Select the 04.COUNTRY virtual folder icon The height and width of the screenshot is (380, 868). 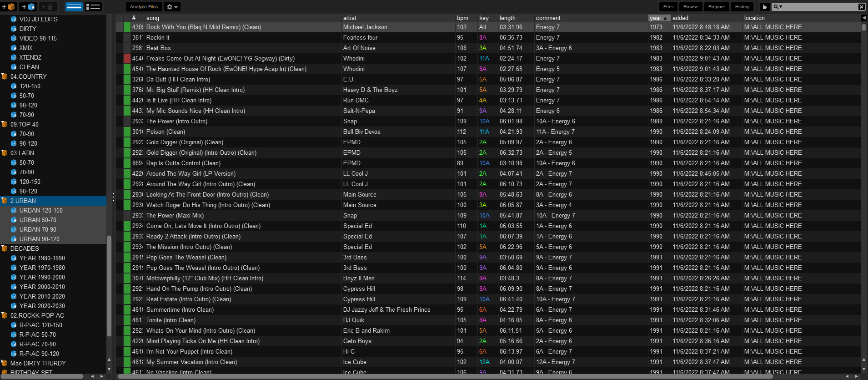(x=5, y=76)
